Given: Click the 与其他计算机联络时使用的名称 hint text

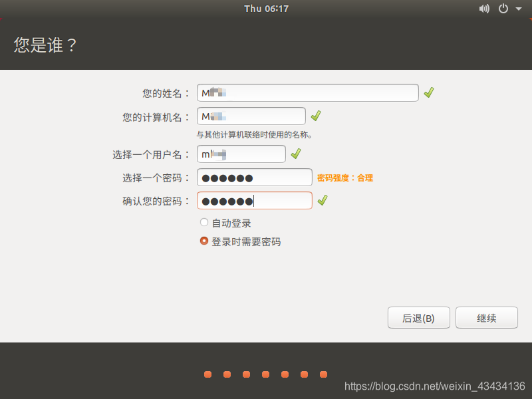Looking at the screenshot, I should tap(254, 135).
